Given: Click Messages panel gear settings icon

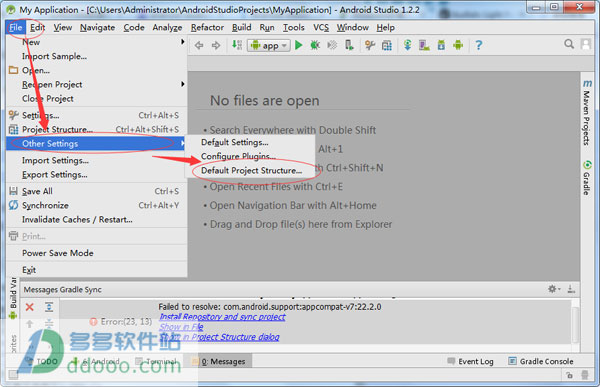Looking at the screenshot, I should pos(553,289).
